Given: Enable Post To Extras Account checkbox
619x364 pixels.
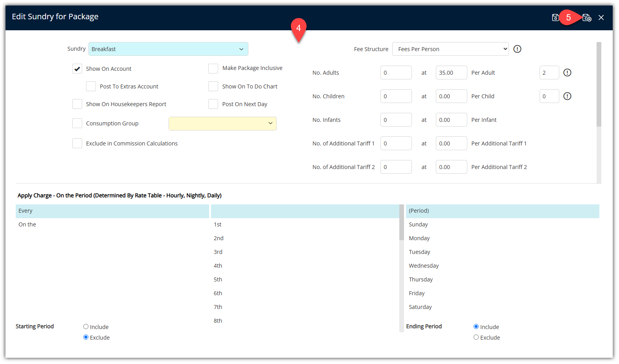Looking at the screenshot, I should (x=91, y=86).
